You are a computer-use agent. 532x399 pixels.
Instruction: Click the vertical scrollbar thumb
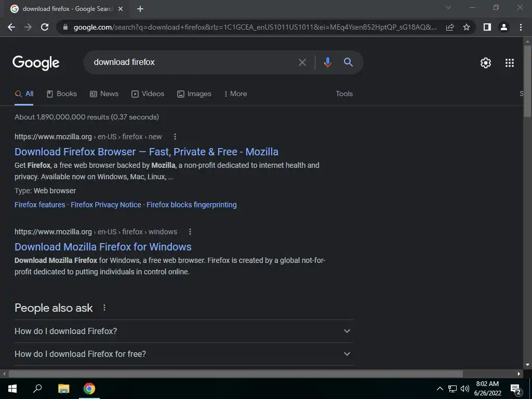coord(527,82)
